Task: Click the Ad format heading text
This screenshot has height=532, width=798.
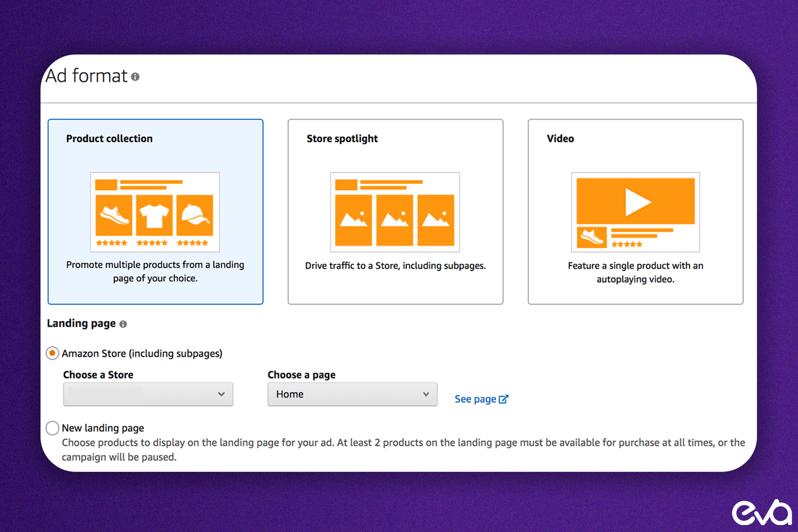Action: [87, 76]
